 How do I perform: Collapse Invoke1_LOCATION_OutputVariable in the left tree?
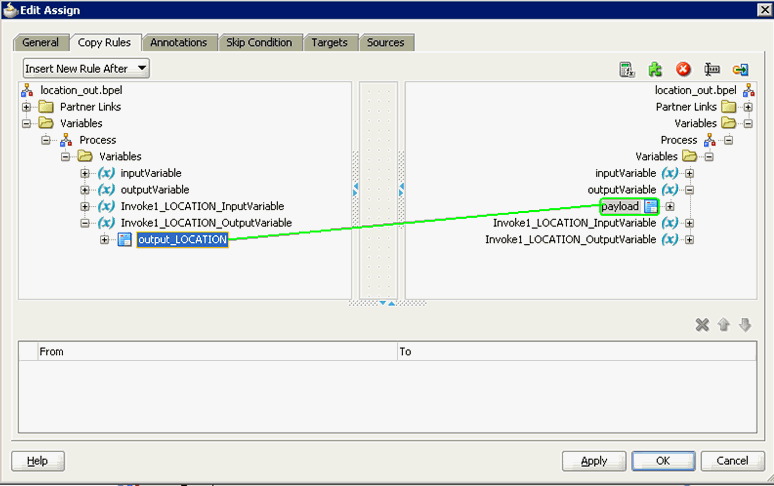[85, 223]
